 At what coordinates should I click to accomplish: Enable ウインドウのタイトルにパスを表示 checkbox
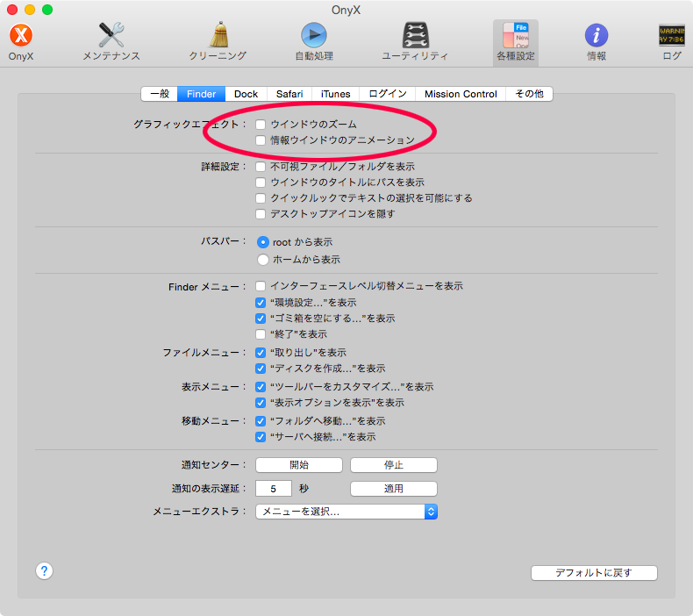click(261, 183)
